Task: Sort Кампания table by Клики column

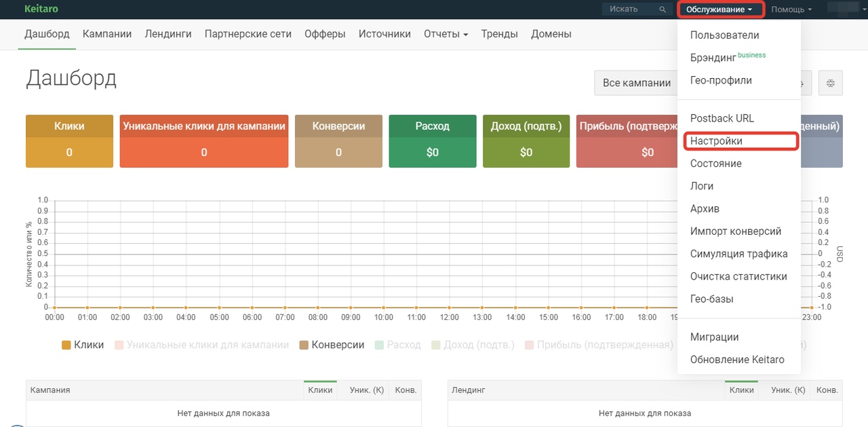Action: coord(320,390)
